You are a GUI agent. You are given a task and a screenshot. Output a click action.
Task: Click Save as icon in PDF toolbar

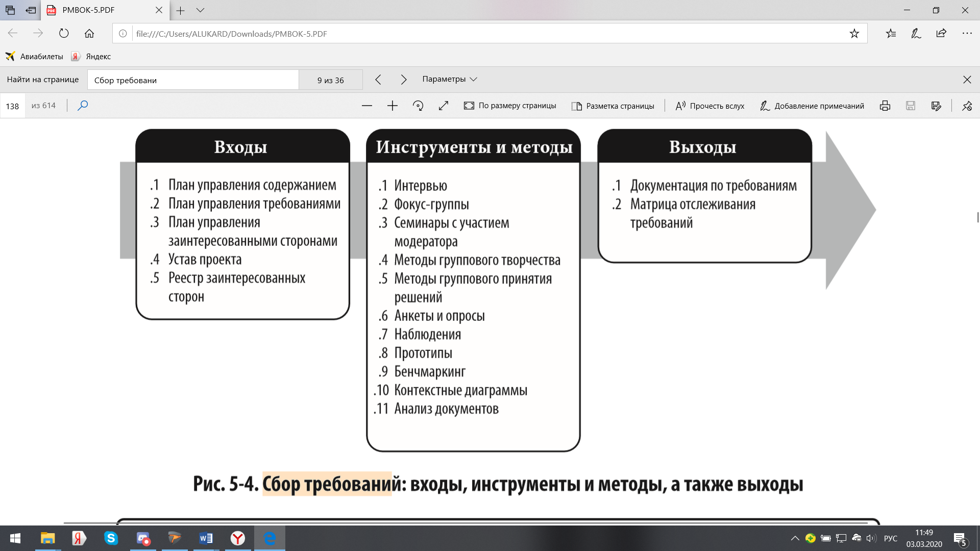pyautogui.click(x=936, y=106)
